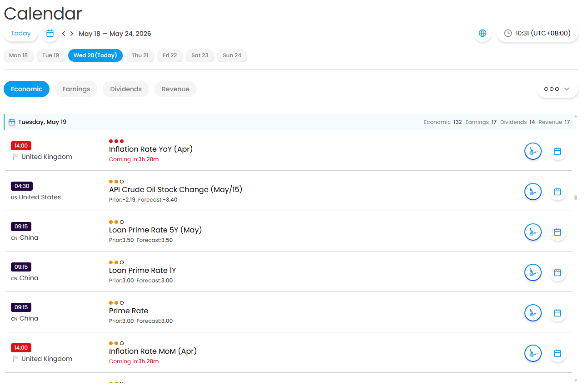
Task: Select Sun 24 day tab
Action: 232,55
